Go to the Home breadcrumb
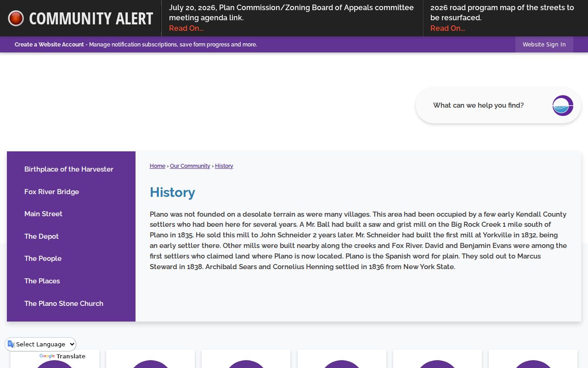Screen dimensions: 588x368 pos(158,166)
